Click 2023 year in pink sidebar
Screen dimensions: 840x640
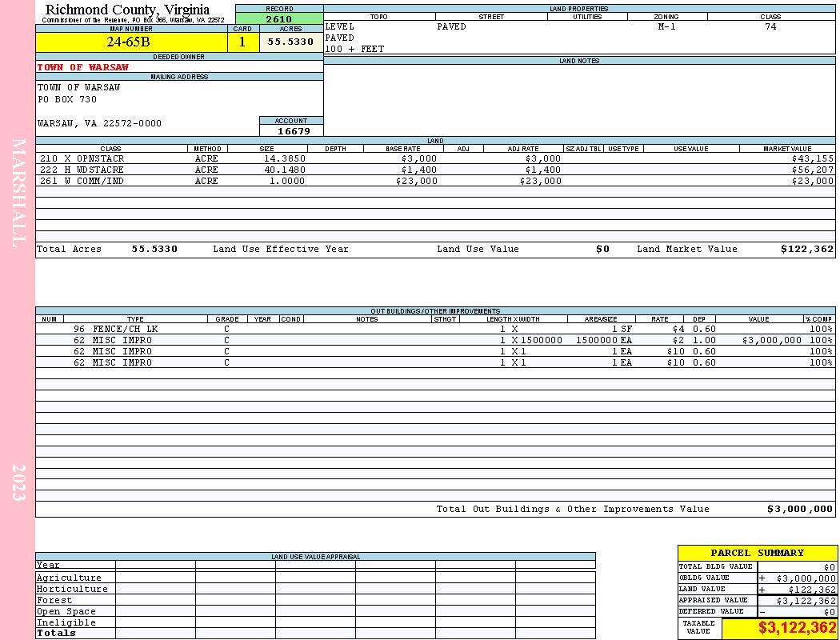tap(18, 482)
